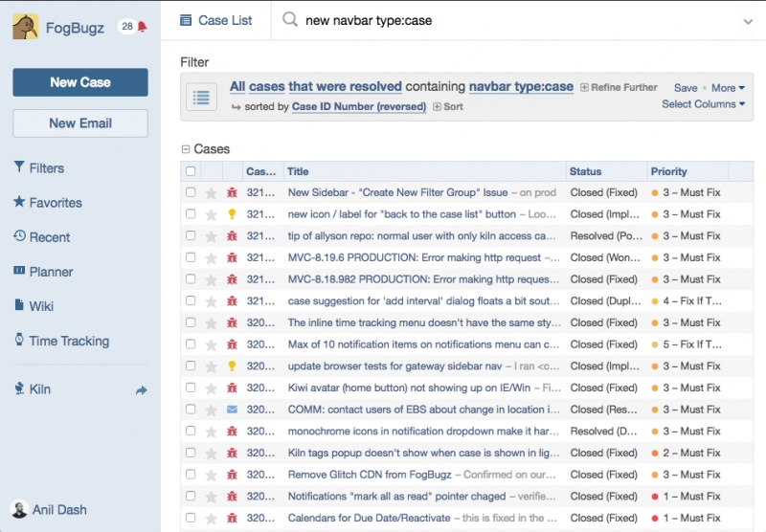Click the Case List grid icon
The width and height of the screenshot is (766, 532).
tap(186, 20)
